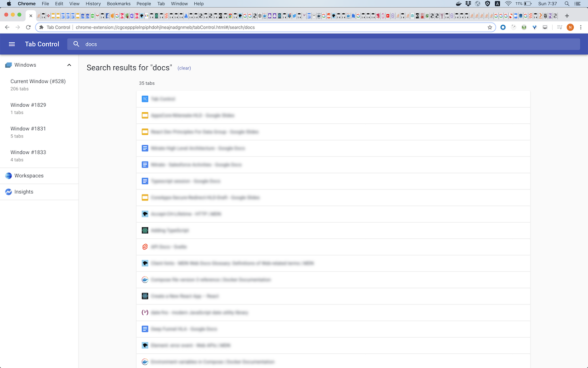Open the Insights section
The height and width of the screenshot is (368, 588).
pos(39,192)
